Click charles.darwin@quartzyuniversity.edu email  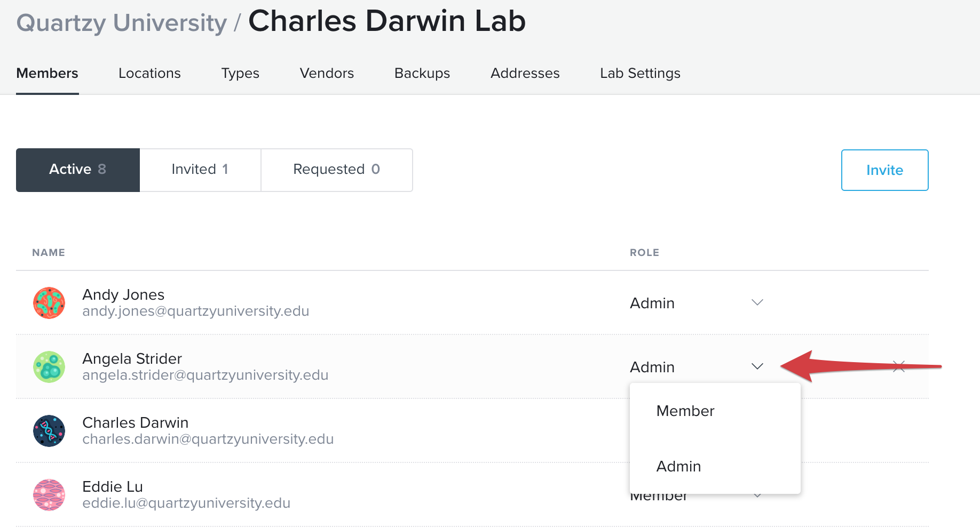click(x=208, y=439)
